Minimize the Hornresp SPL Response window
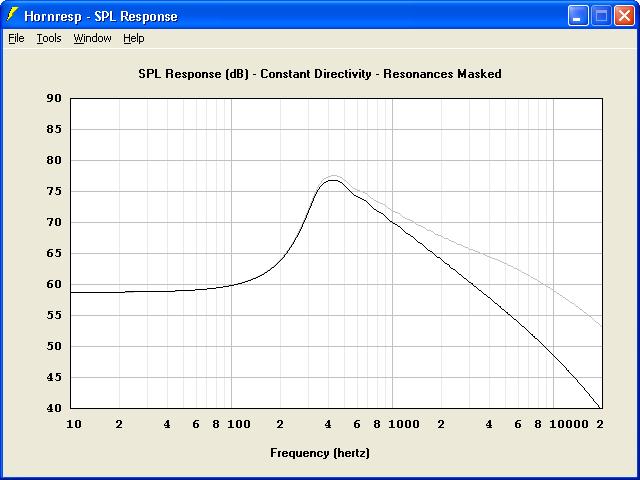Viewport: 640px width, 480px height. click(578, 16)
